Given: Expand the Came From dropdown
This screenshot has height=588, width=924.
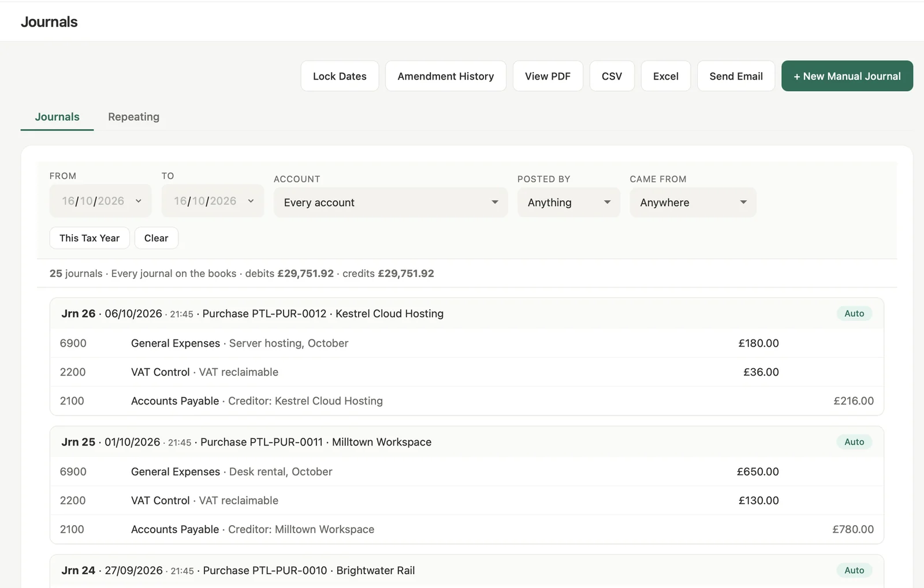Looking at the screenshot, I should pyautogui.click(x=693, y=203).
